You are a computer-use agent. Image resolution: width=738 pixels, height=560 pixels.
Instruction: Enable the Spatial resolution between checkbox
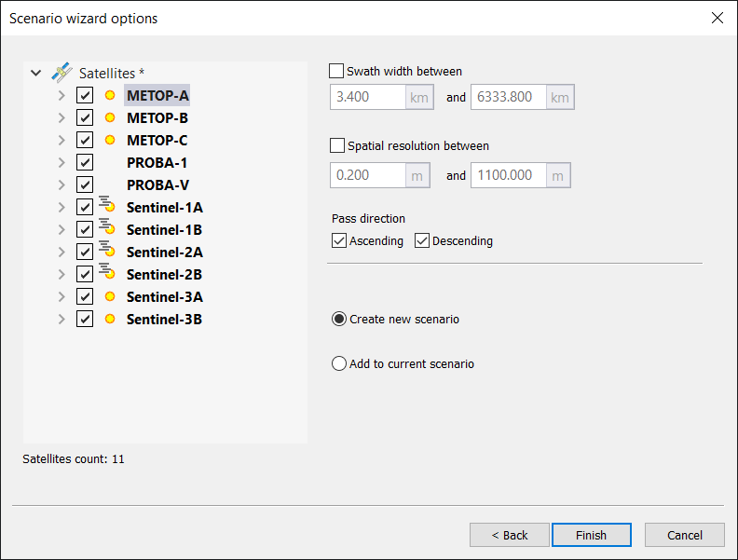(336, 145)
